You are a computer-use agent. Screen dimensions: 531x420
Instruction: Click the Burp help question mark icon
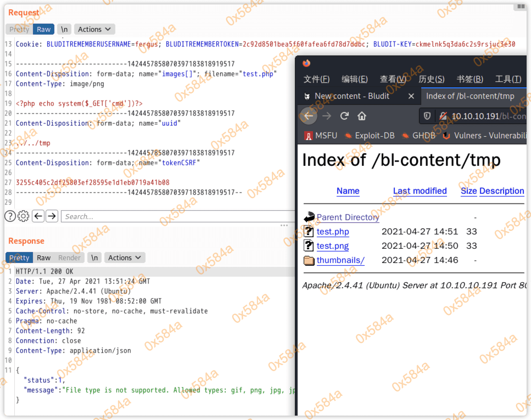point(10,216)
